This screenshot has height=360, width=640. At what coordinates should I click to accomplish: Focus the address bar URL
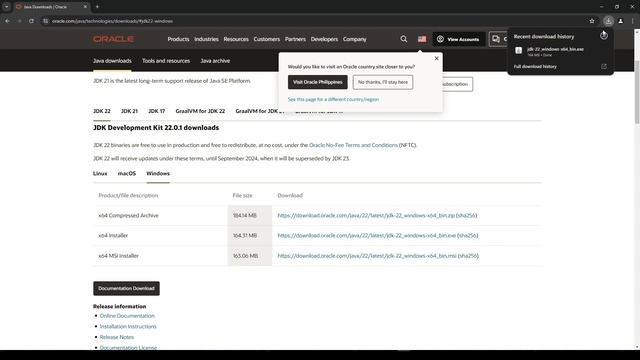pos(112,21)
